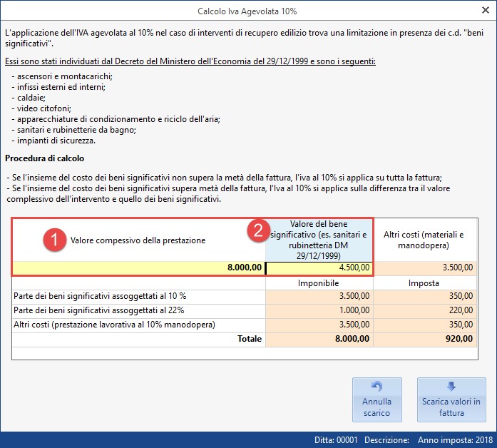Select the 3.500,00 Altri costi header value cell
Screen dimensions: 497x448
coord(425,268)
